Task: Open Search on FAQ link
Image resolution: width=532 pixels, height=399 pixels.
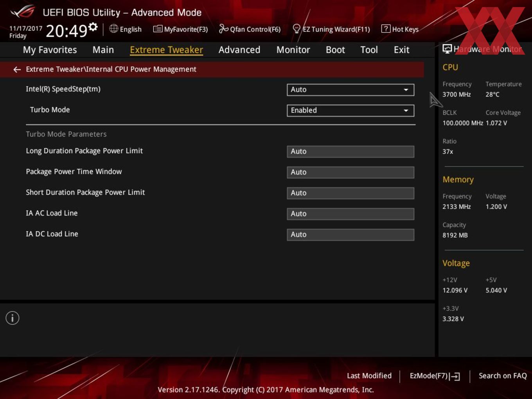Action: tap(503, 376)
